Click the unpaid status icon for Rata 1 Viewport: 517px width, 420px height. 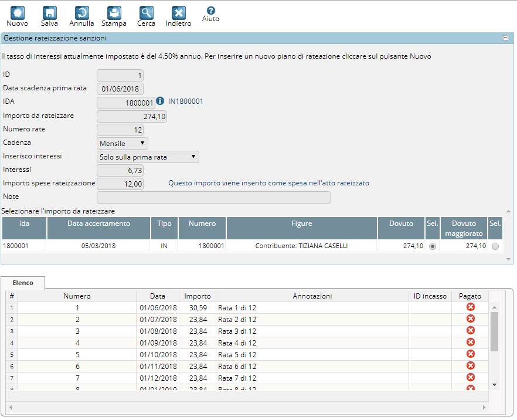(470, 307)
